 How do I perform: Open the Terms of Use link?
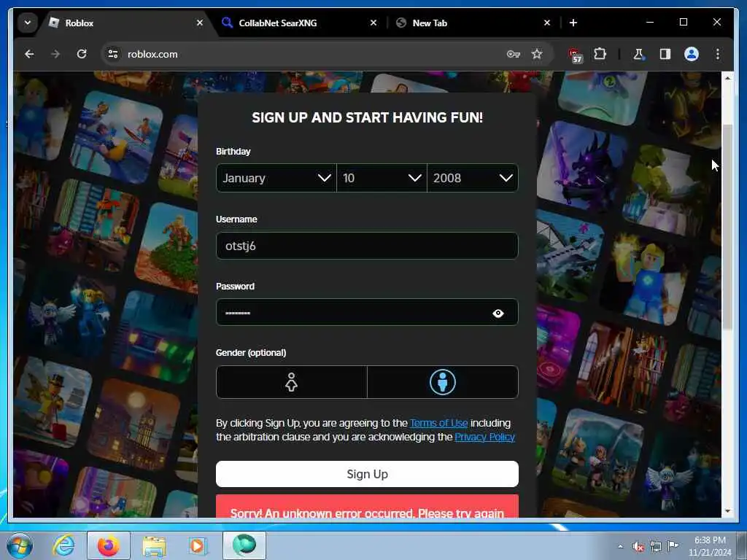pos(438,423)
